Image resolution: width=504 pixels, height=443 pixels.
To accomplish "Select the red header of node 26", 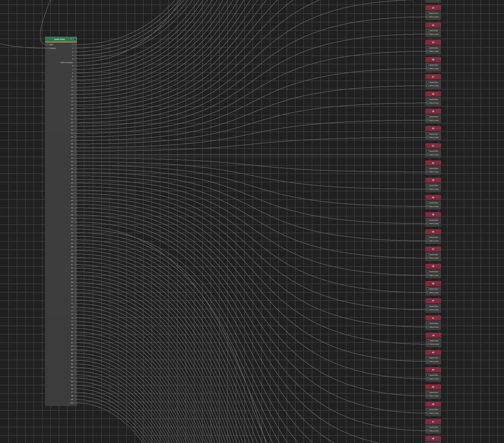I will [x=433, y=59].
